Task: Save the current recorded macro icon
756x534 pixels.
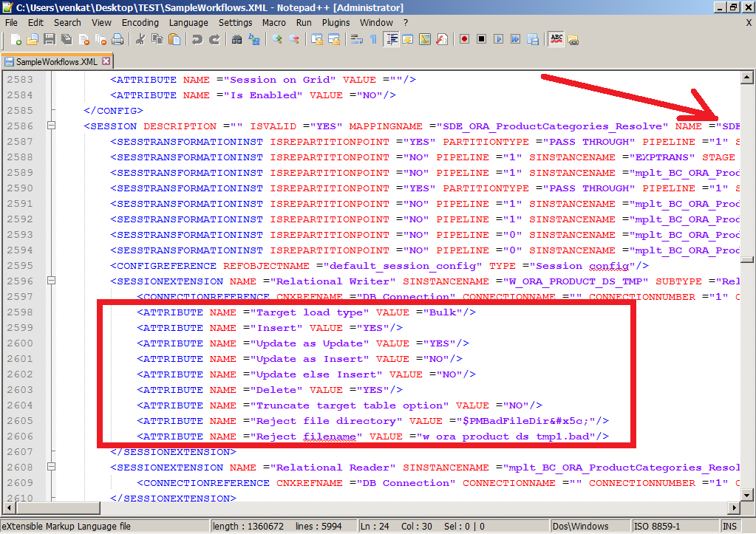Action: 533,40
